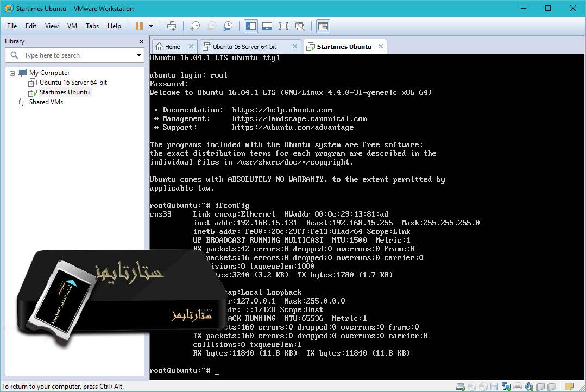Toggle console view mode

(x=323, y=26)
